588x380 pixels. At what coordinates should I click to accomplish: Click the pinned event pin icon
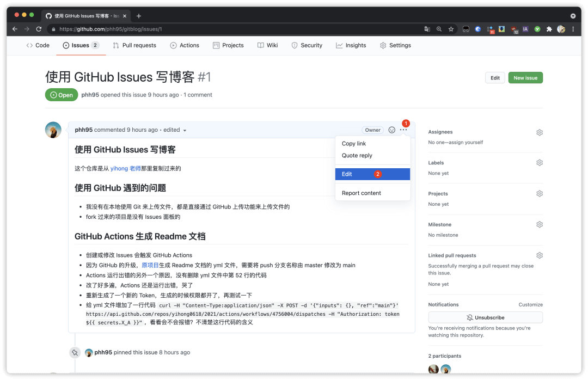click(x=75, y=353)
